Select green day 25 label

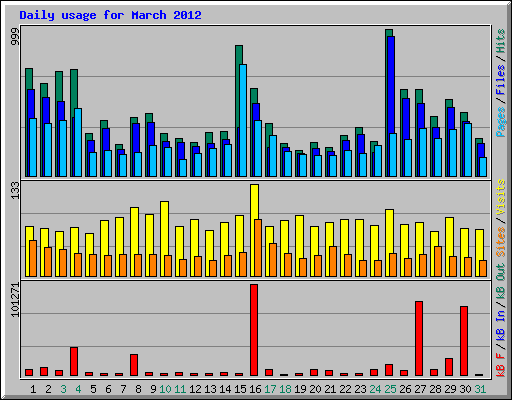(x=390, y=389)
